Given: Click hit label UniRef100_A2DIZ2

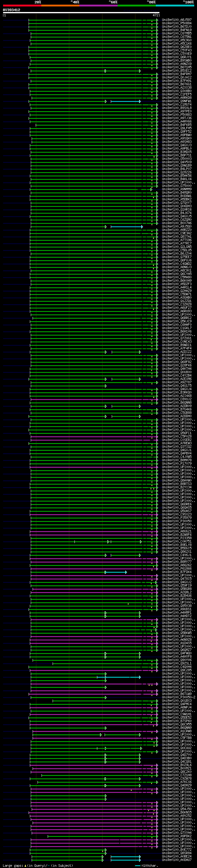Looking at the screenshot, I should click(x=176, y=352).
